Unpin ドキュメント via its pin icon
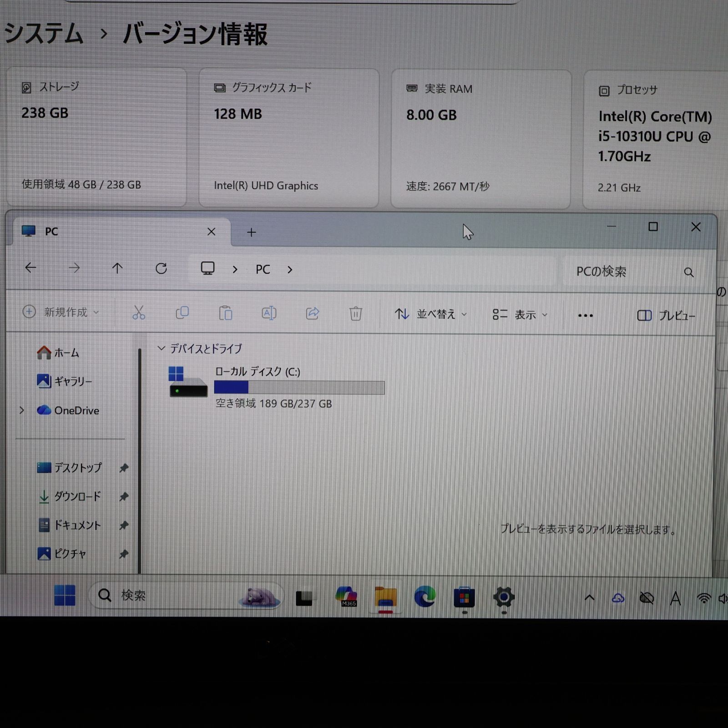 click(124, 526)
